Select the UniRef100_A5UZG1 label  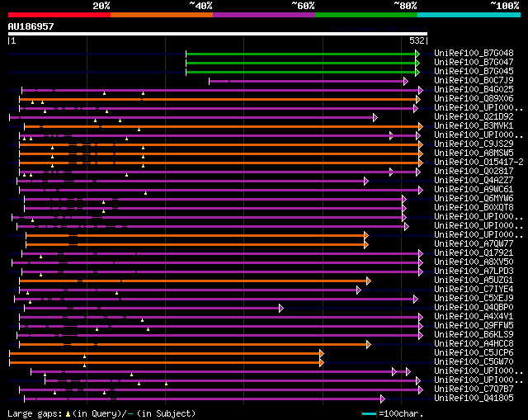click(474, 280)
